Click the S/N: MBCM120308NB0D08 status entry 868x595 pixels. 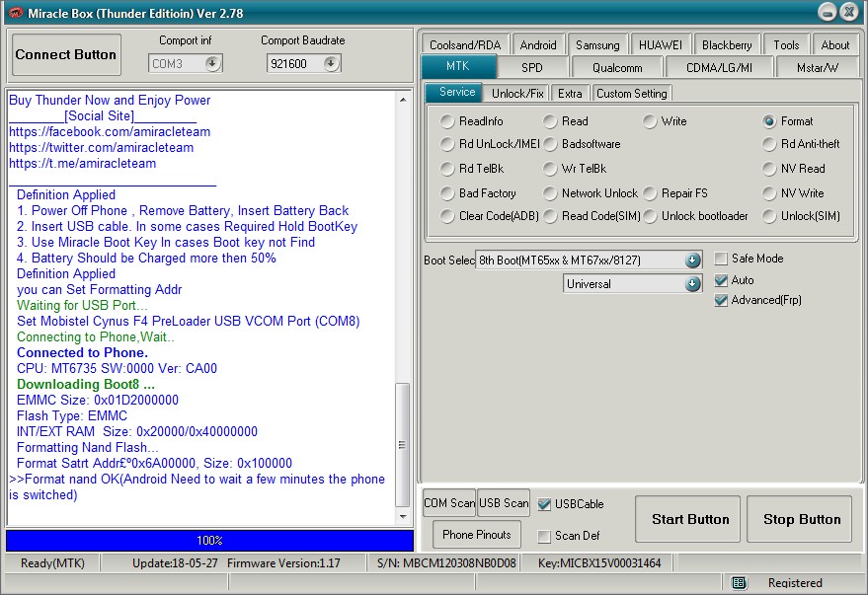tap(446, 563)
